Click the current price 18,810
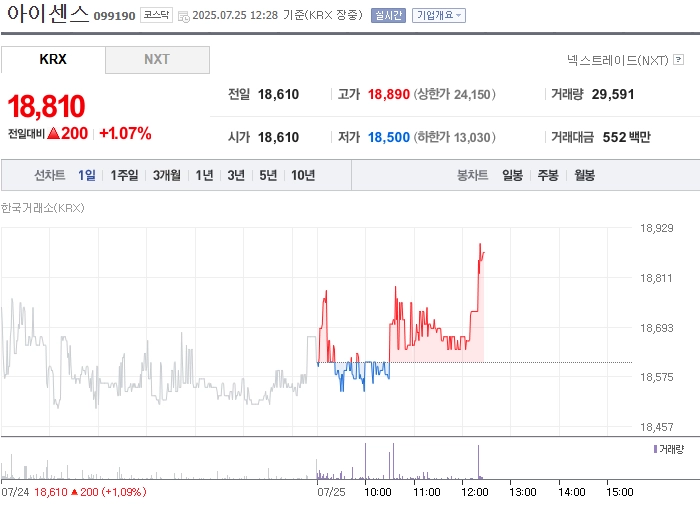 pos(46,106)
